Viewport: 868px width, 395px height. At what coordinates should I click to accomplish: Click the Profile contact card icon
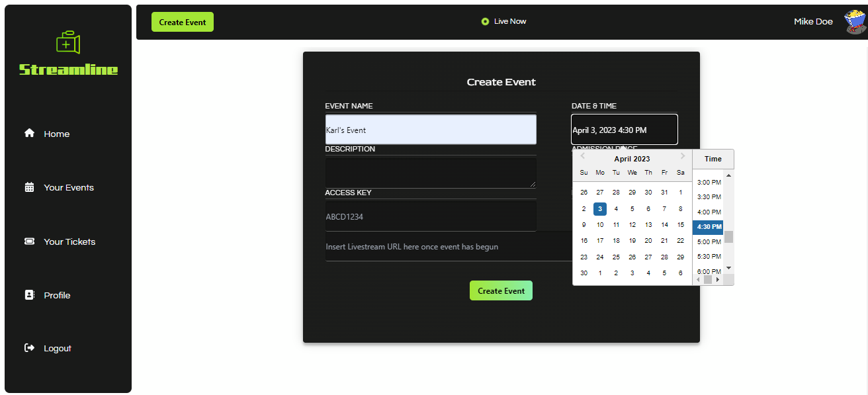[x=29, y=295]
